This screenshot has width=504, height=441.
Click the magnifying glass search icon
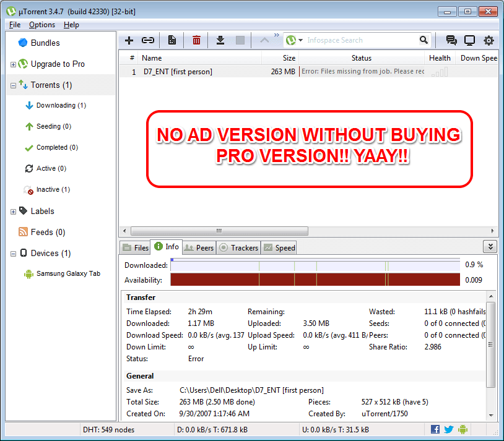424,40
